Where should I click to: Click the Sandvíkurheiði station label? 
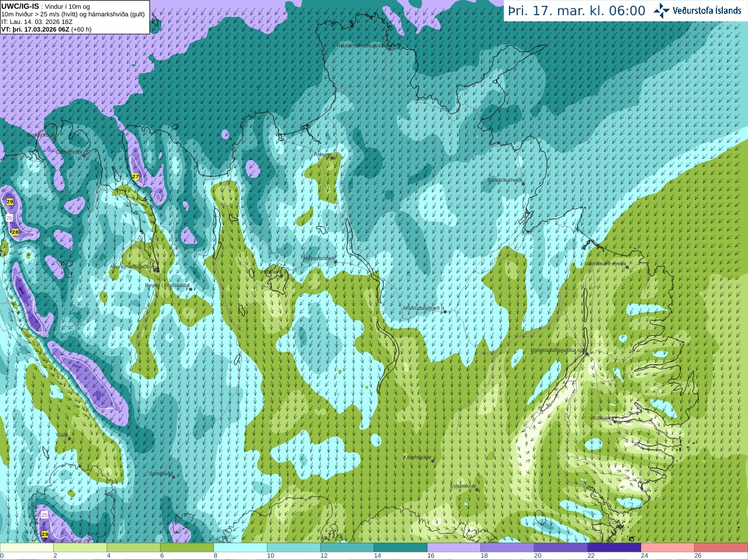(505, 180)
